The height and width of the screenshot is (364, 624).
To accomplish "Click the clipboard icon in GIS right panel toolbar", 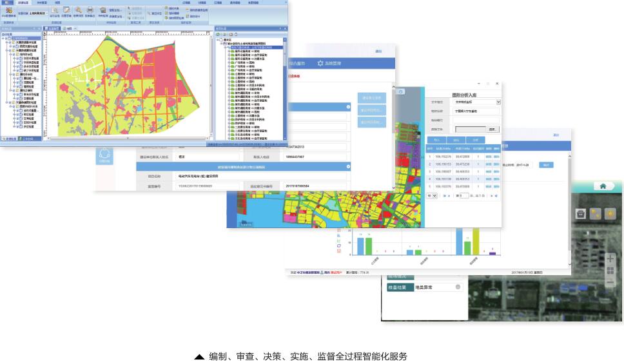I will pos(235,34).
